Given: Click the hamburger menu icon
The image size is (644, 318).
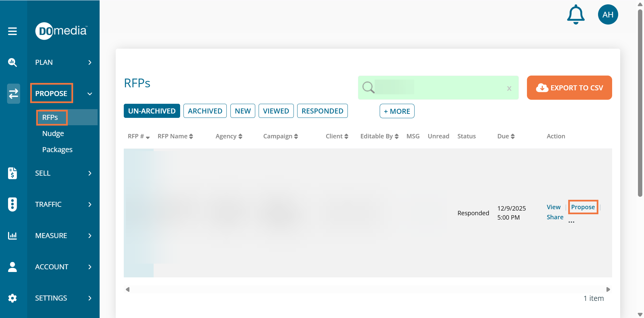Looking at the screenshot, I should (x=12, y=31).
